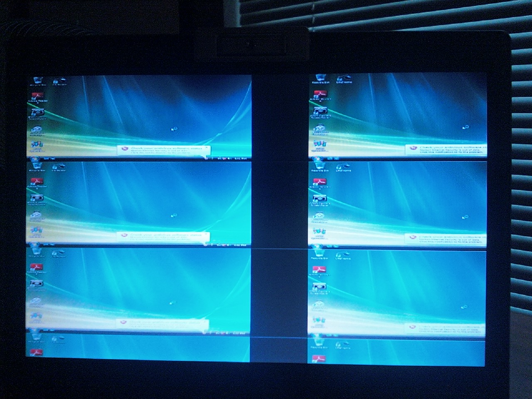
Task: Open Recycle Bin in the middle-right desktop copy
Action: pos(320,167)
